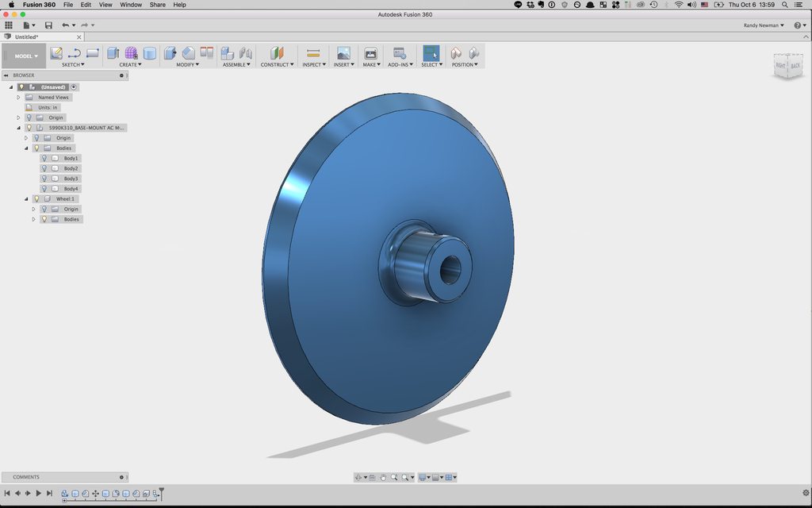Open the MODEL workspace dropdown

click(26, 56)
